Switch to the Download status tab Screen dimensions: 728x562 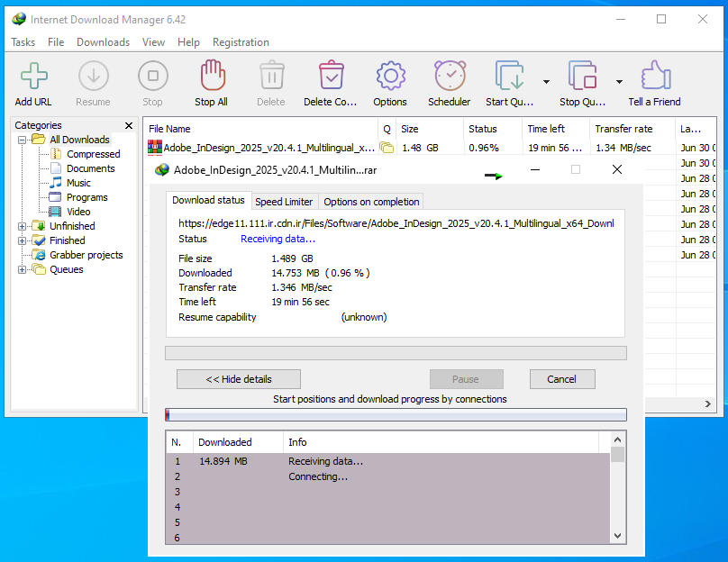(x=208, y=200)
